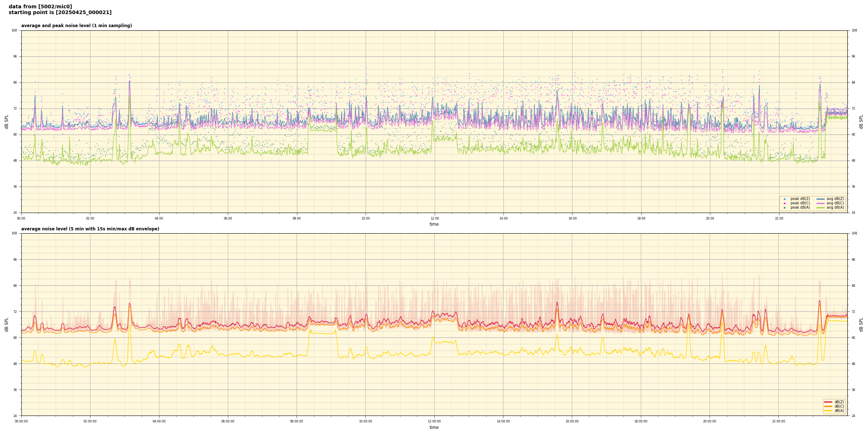This screenshot has height=434, width=868.
Task: Click the 'time' axis label under top chart
Action: 434,224
